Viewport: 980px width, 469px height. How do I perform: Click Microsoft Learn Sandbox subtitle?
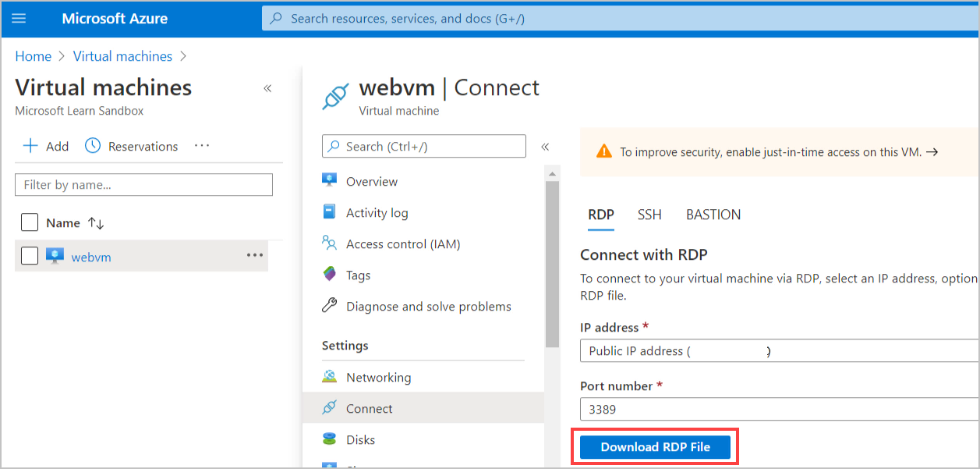click(80, 111)
